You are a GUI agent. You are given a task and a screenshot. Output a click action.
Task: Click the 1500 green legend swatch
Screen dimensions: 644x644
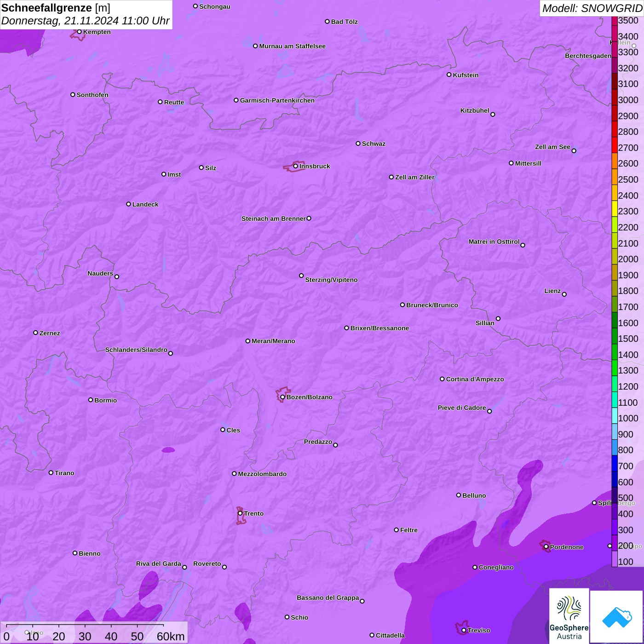point(615,336)
